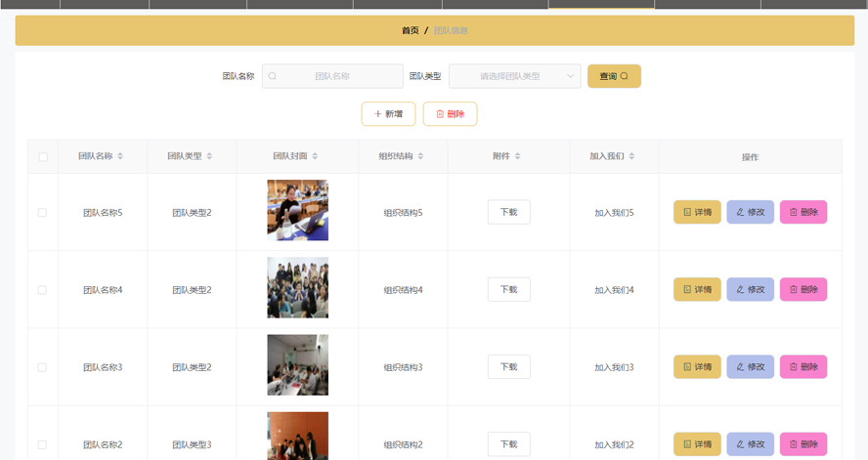Viewport: 868px width, 460px height.
Task: Sort by 团队名称 column arrows
Action: (x=120, y=156)
